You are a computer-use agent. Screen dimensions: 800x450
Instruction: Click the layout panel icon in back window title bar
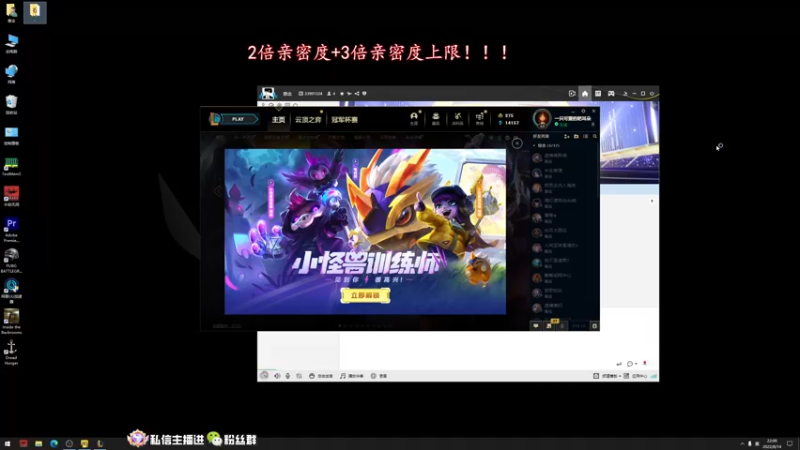click(x=598, y=93)
